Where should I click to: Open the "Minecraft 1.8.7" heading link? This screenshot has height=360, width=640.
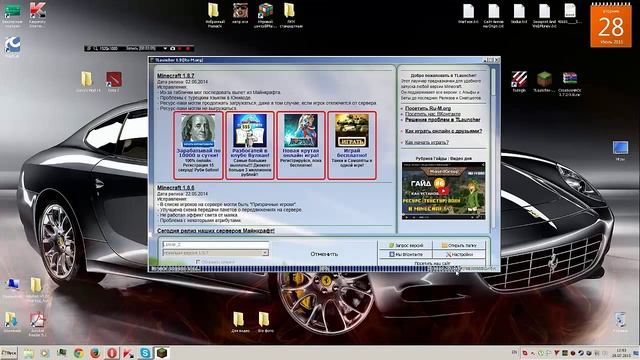coord(176,76)
